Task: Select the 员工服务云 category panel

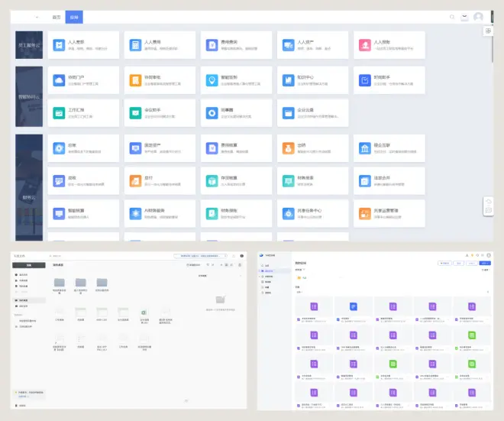Action: coord(29,46)
